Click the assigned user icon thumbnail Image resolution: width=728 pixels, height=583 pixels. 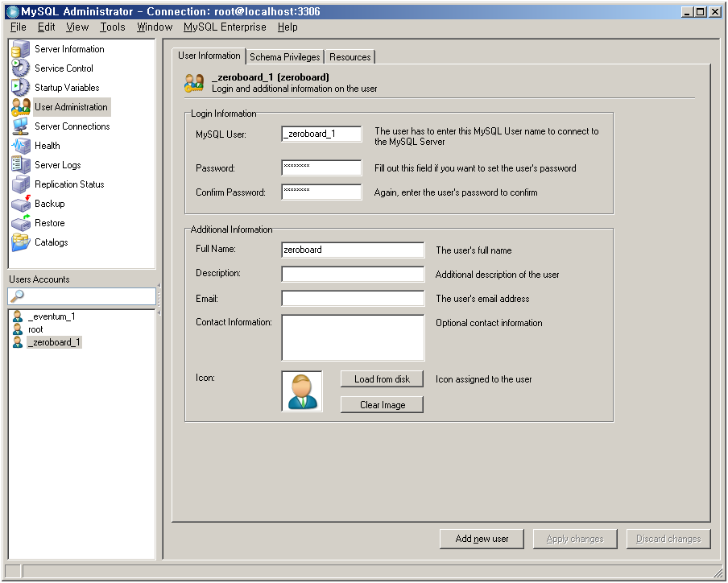[x=302, y=391]
